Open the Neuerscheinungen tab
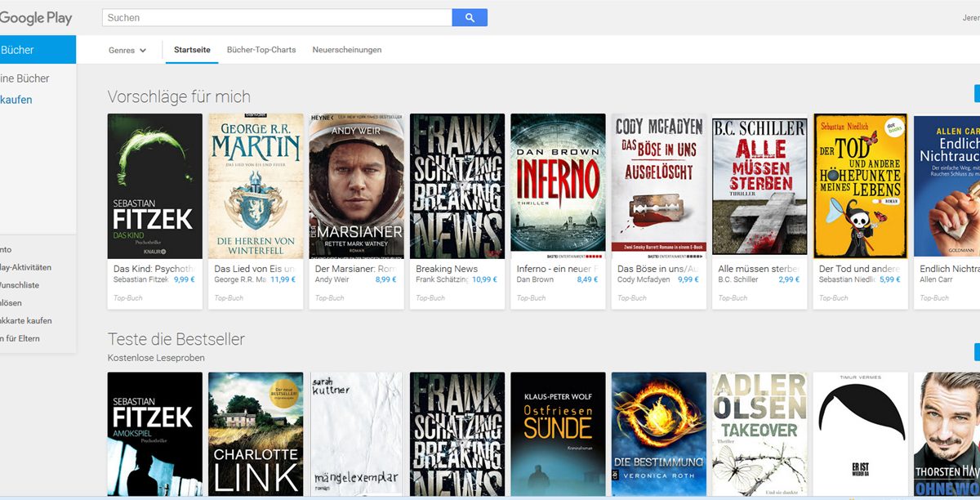This screenshot has height=500, width=980. point(347,50)
